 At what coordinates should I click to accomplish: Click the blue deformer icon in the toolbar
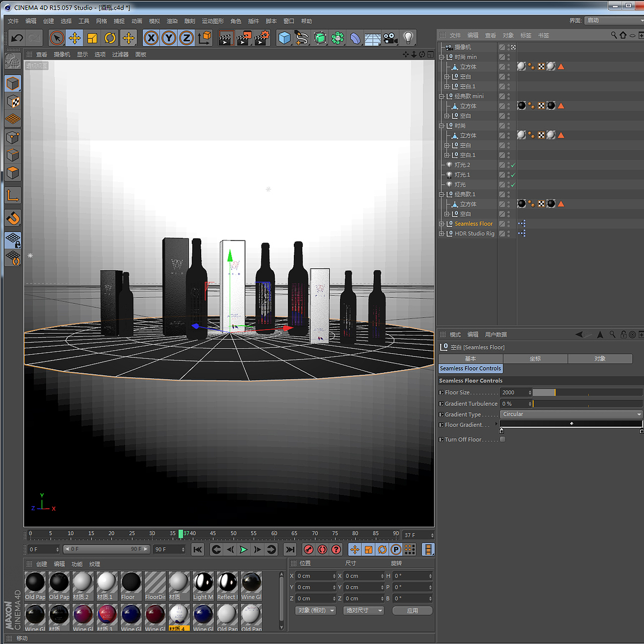(355, 38)
